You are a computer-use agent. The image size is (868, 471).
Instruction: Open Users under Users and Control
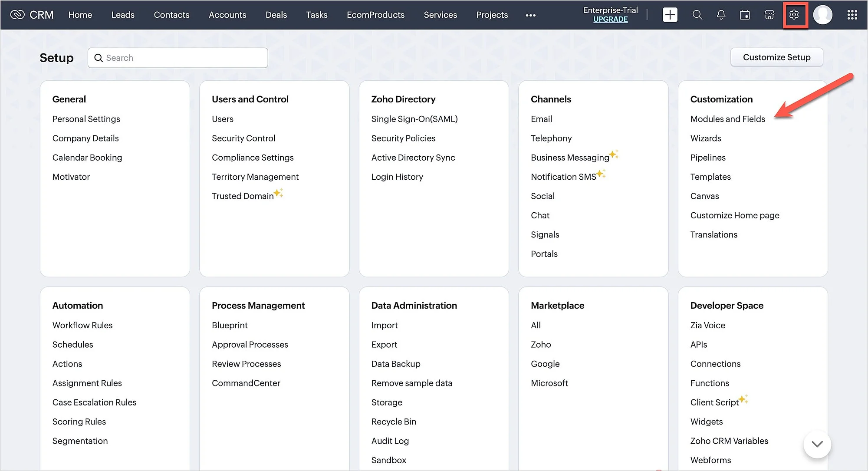223,119
